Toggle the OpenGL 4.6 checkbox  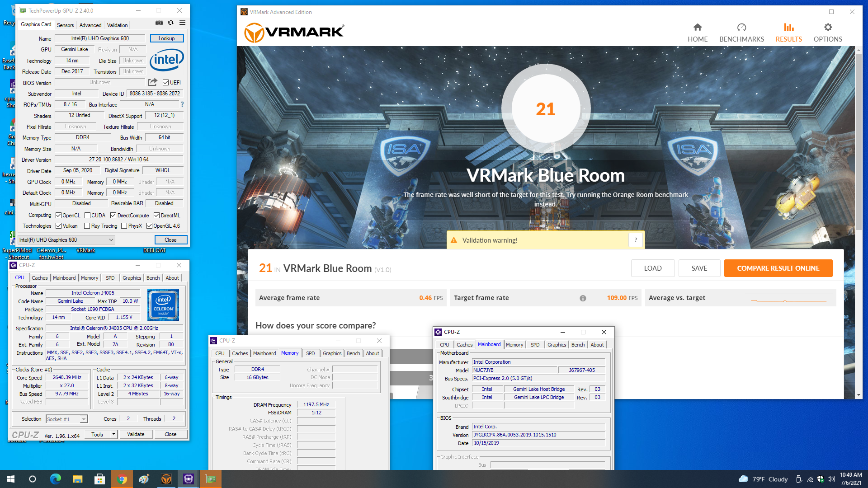(x=149, y=226)
